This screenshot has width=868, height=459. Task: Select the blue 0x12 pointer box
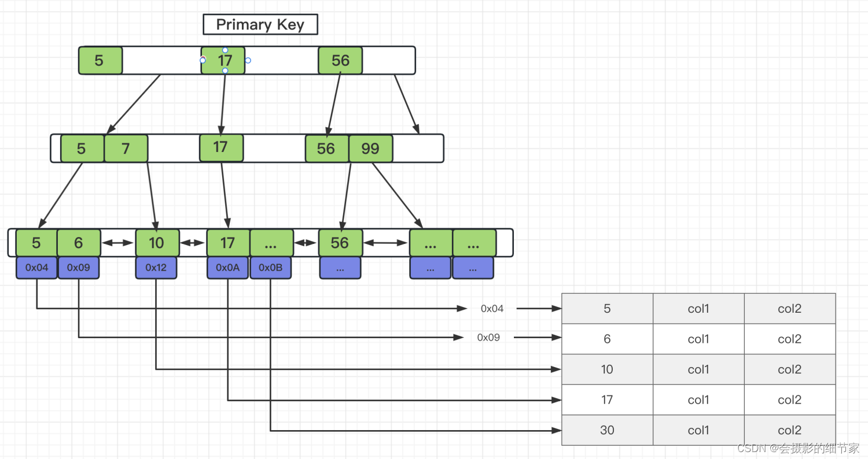[156, 268]
